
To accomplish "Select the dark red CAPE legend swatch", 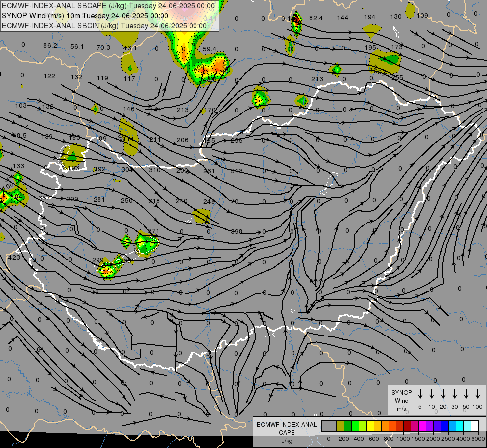I will [407, 426].
